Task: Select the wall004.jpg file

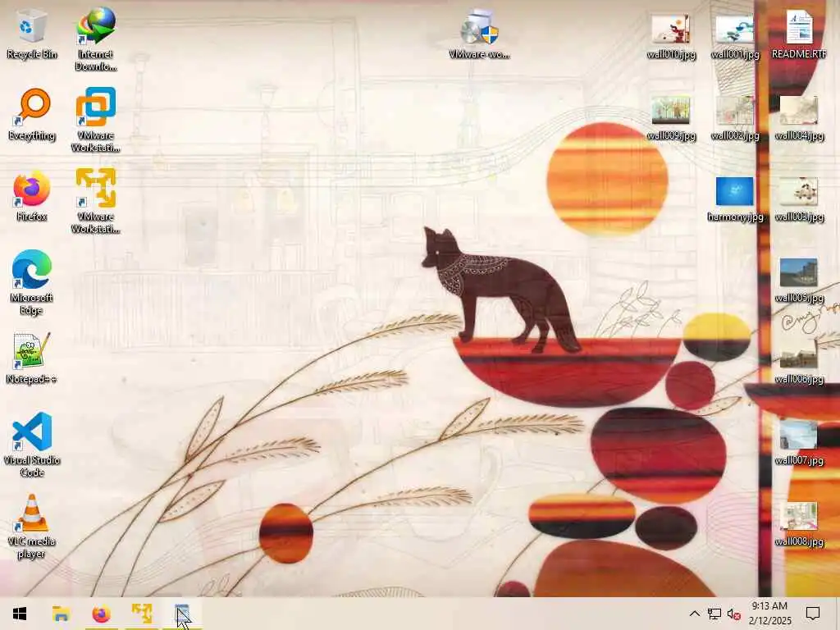Action: pyautogui.click(x=799, y=119)
